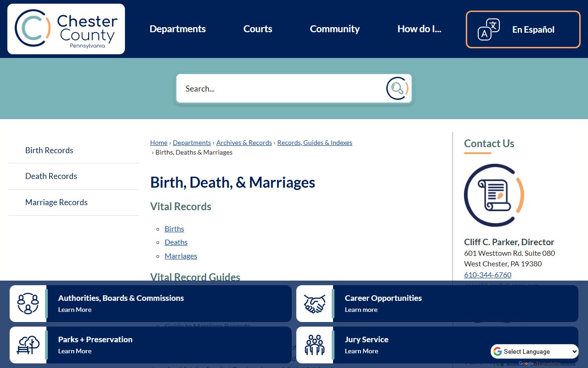Go to Archives & Records breadcrumb
This screenshot has width=588, height=368.
click(x=244, y=143)
